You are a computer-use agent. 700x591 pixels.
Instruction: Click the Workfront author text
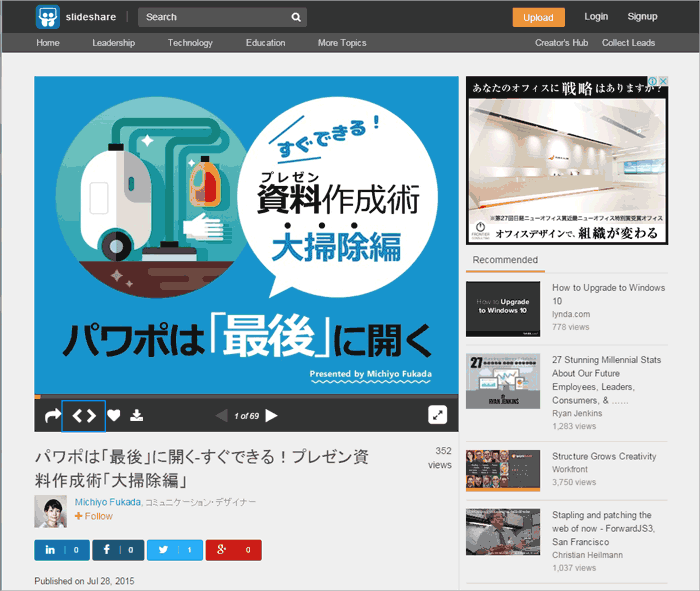tap(570, 469)
